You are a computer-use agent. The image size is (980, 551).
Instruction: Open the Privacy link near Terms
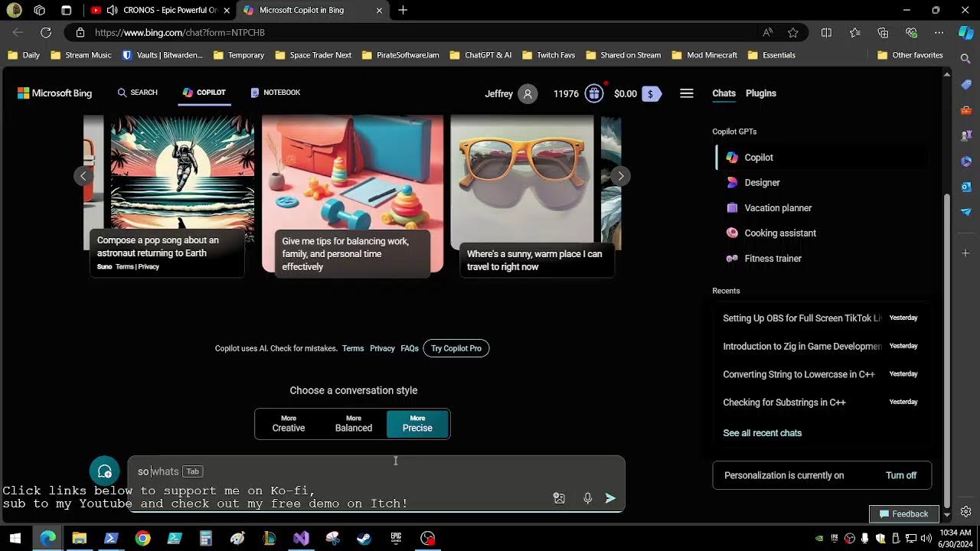point(382,348)
